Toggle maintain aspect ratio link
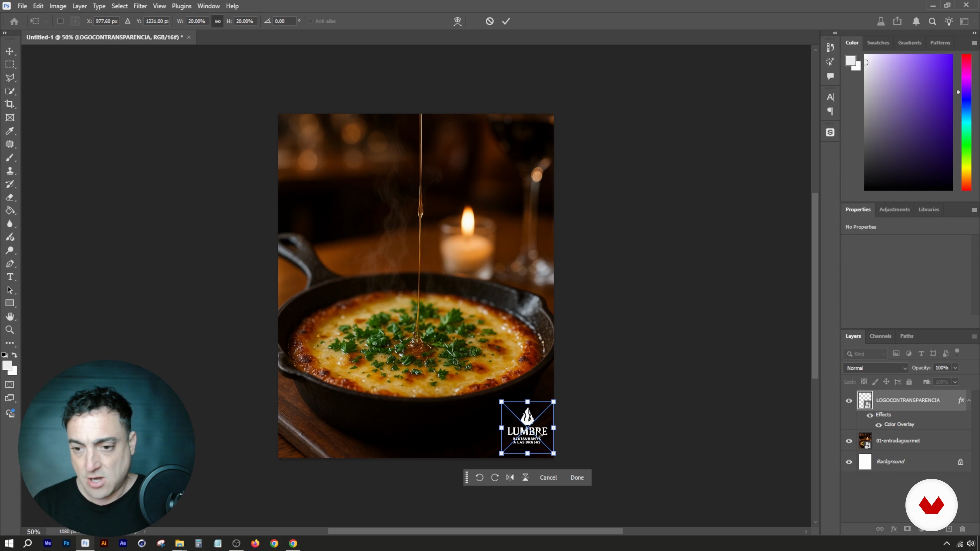The width and height of the screenshot is (980, 551). tap(218, 21)
